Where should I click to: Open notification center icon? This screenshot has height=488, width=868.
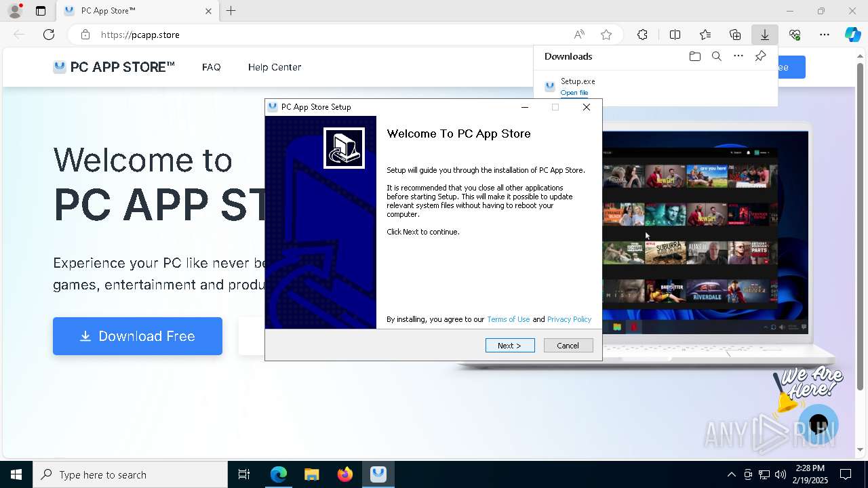click(x=846, y=474)
